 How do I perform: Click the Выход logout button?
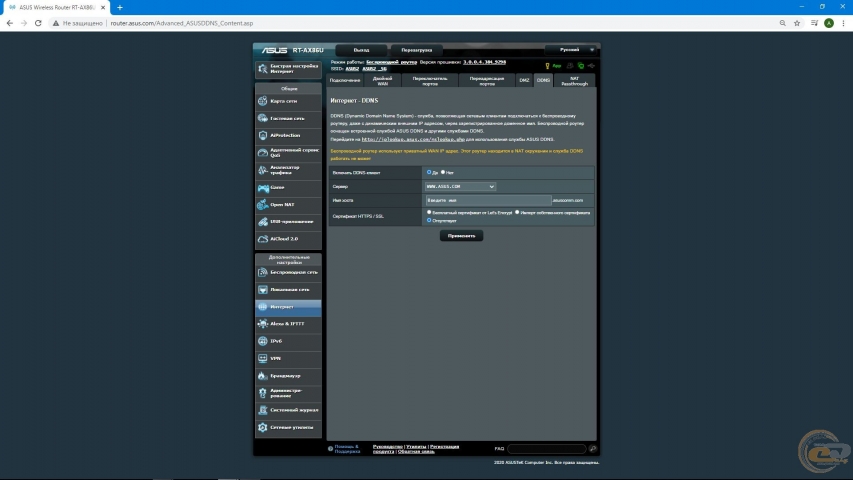coord(361,50)
